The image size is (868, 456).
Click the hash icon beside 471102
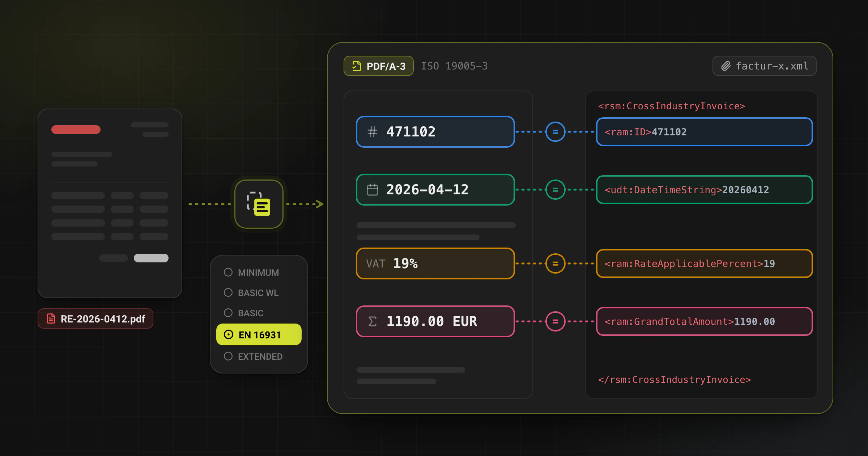click(373, 132)
